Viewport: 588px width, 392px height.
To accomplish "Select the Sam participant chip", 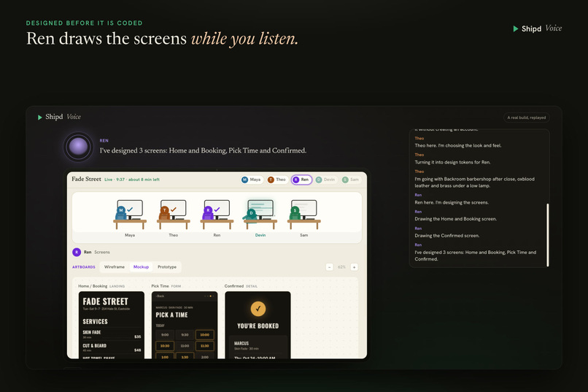I will [x=351, y=180].
